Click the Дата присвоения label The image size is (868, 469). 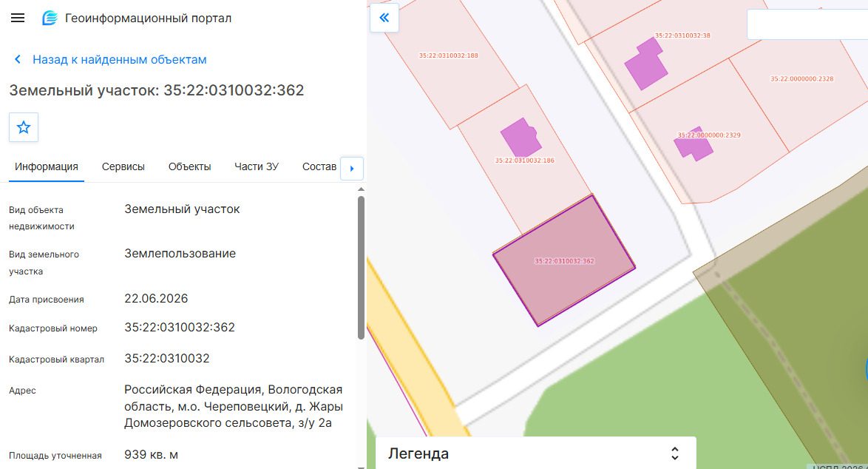[x=47, y=300]
